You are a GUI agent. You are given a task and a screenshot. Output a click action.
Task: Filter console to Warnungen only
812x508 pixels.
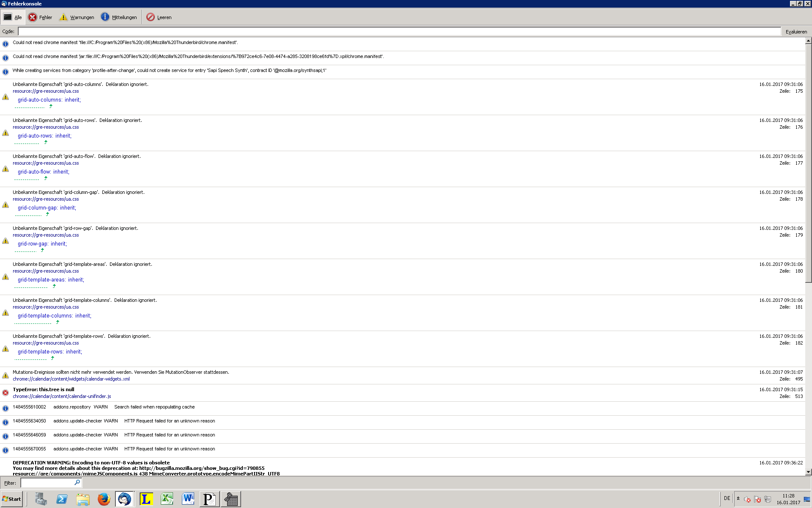[x=77, y=17]
